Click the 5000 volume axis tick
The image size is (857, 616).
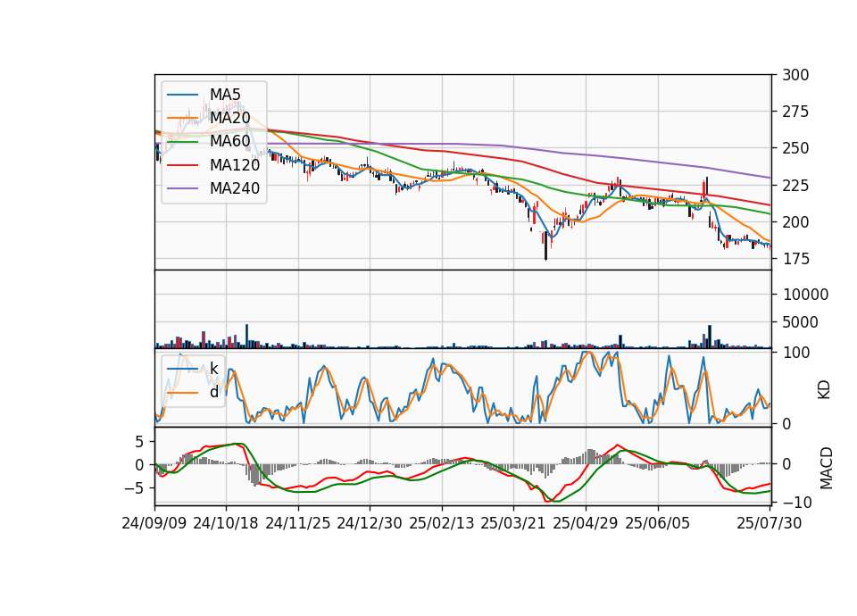(801, 322)
